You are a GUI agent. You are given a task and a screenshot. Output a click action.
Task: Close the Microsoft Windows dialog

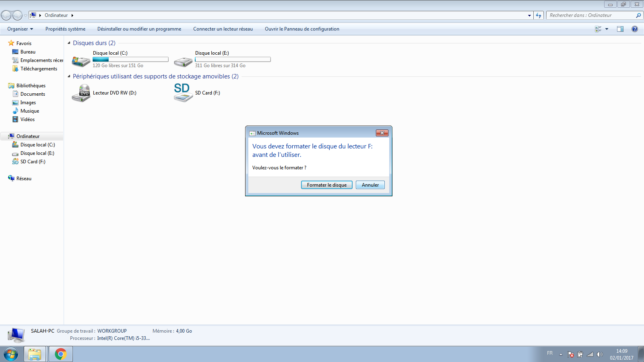click(x=382, y=133)
